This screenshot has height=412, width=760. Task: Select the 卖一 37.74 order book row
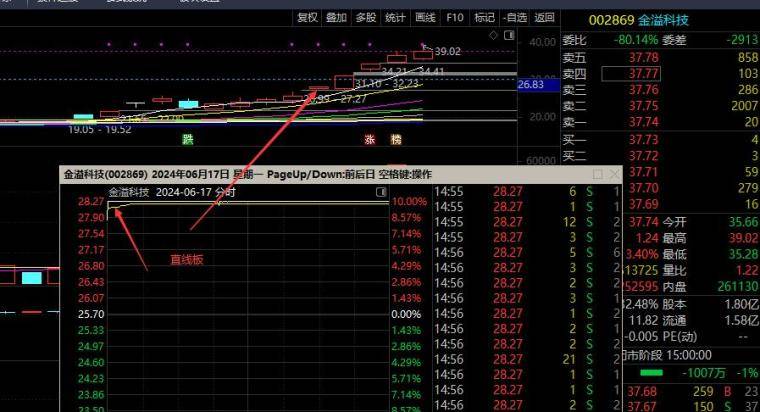660,122
